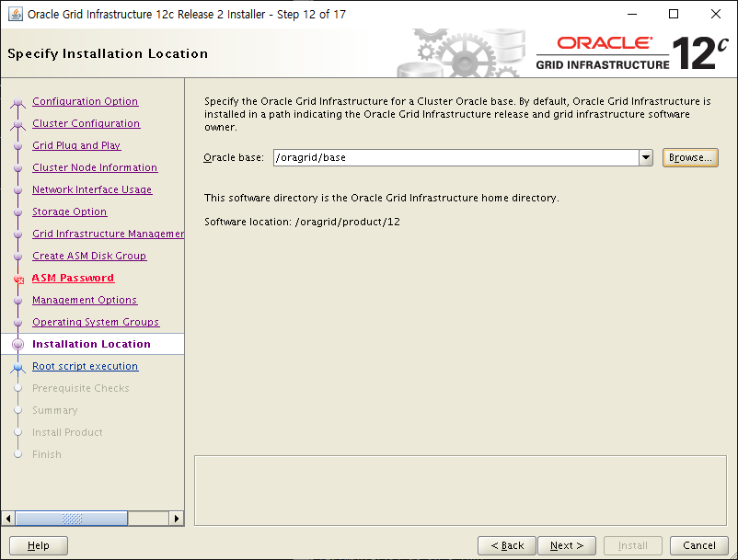
Task: Go to the Create ASM Disk Group step
Action: click(x=89, y=256)
